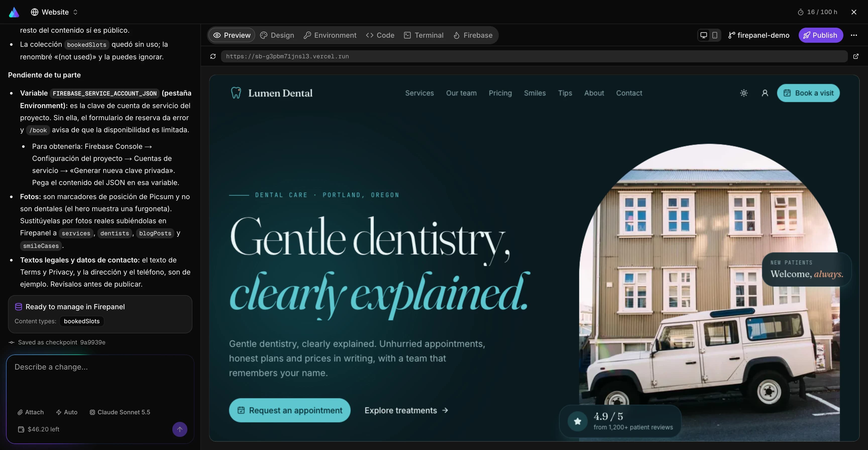Click the Book a visit button

[808, 93]
